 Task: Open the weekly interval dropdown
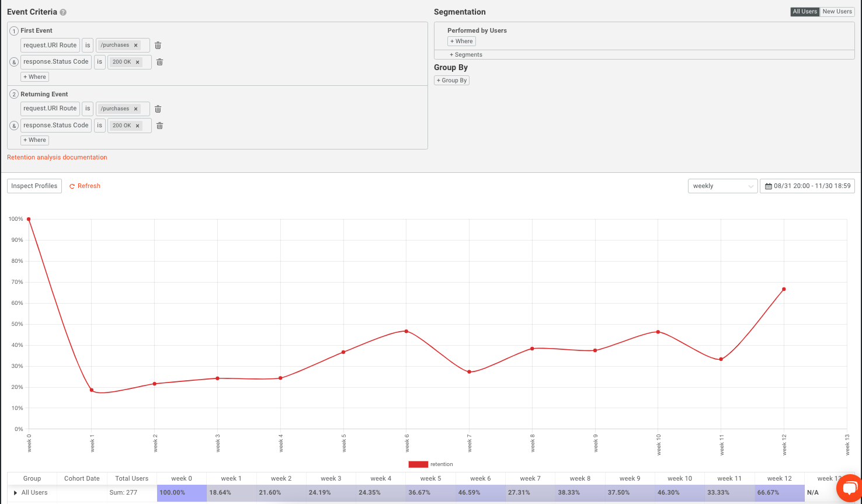pyautogui.click(x=722, y=186)
